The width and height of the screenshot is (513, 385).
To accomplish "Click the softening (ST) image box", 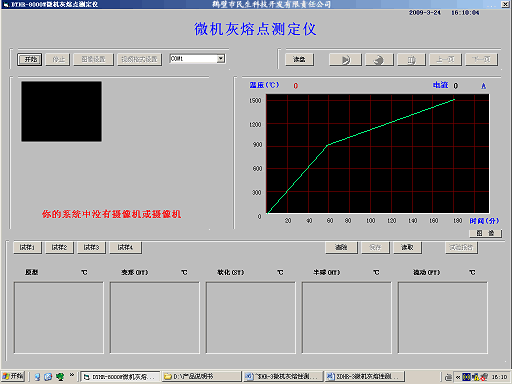I will pyautogui.click(x=251, y=318).
